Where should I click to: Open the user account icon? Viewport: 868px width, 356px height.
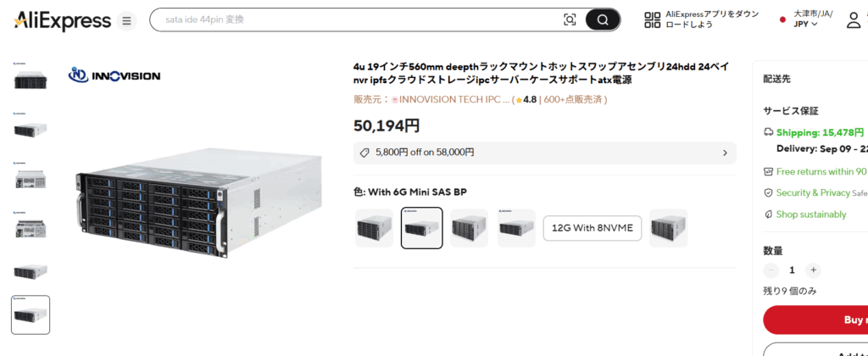click(854, 20)
